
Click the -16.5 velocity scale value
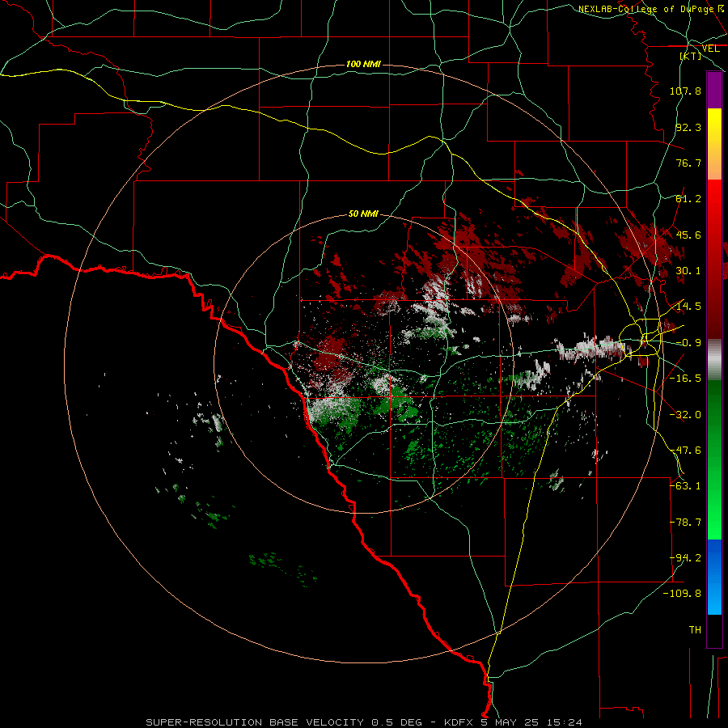pos(685,379)
